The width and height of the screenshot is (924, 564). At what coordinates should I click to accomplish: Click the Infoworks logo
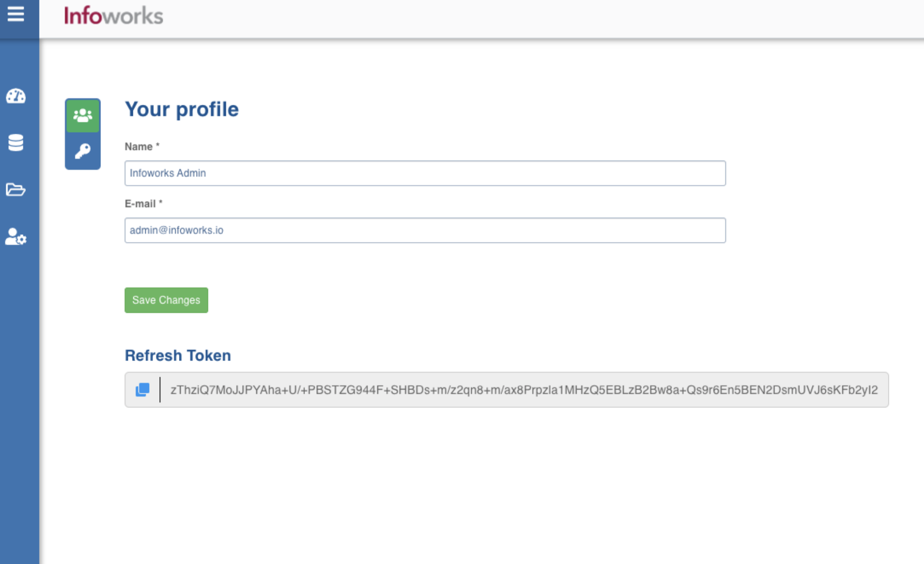click(114, 16)
